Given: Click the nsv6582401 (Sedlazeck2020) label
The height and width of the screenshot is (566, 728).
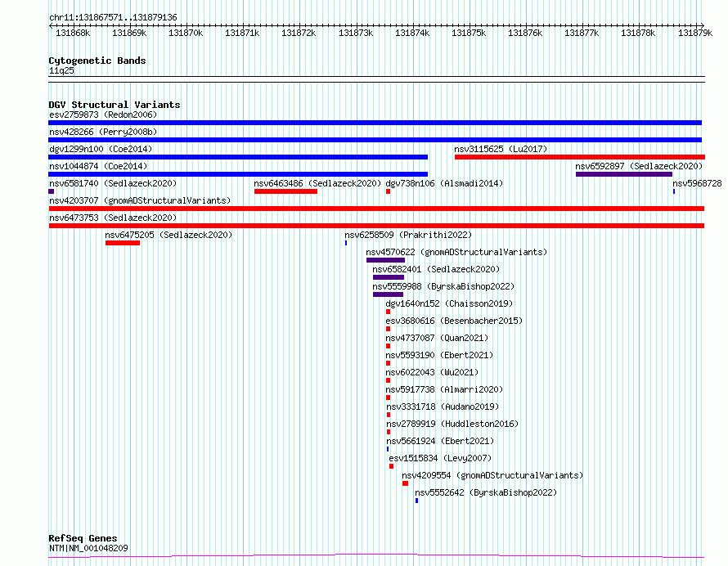Looking at the screenshot, I should tap(436, 269).
